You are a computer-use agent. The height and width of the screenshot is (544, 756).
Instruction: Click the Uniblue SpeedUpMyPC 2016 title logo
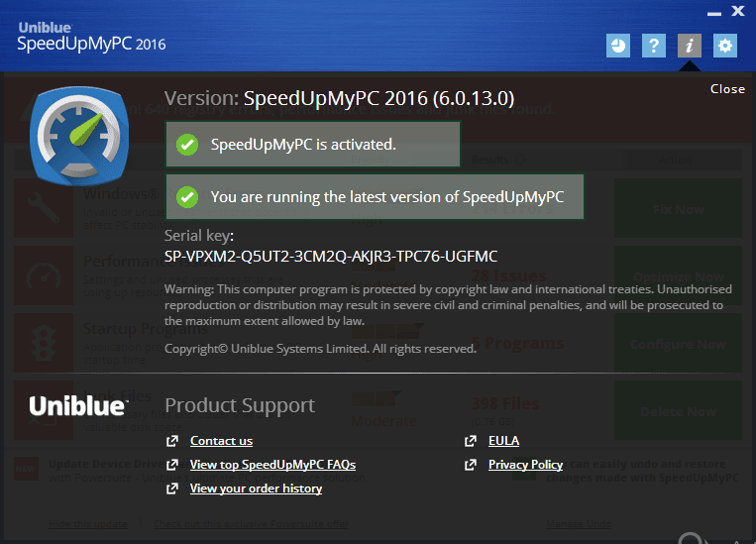pos(91,37)
